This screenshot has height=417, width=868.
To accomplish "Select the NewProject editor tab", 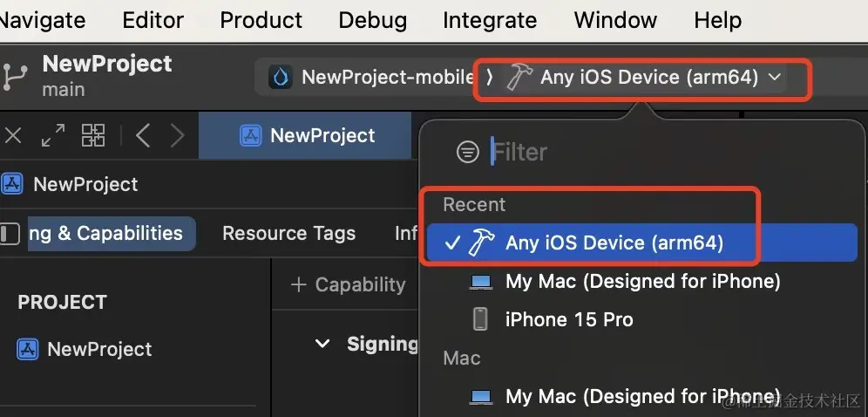I will click(305, 136).
